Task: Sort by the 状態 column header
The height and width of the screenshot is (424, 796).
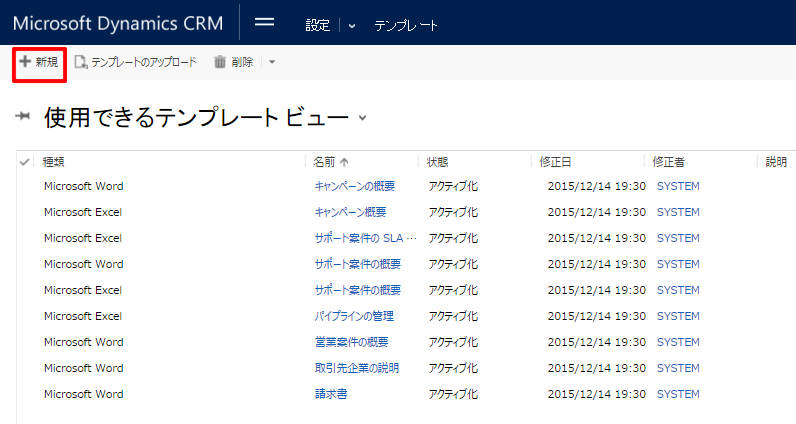Action: click(437, 162)
